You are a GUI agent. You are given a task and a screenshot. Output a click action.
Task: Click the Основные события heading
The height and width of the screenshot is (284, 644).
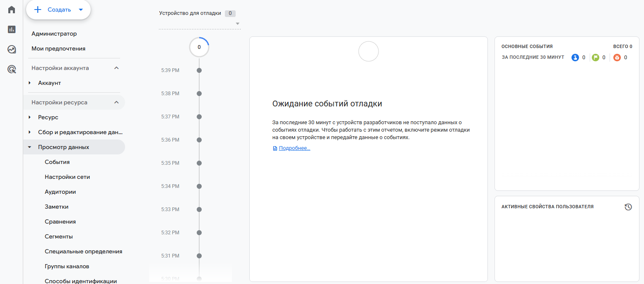527,46
